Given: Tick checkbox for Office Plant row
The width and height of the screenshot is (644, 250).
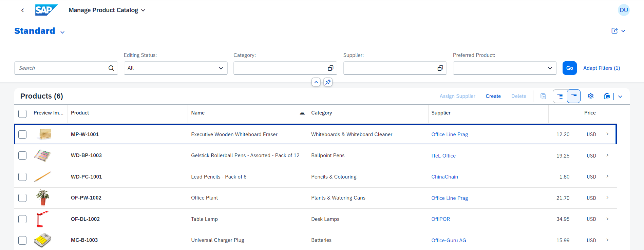Looking at the screenshot, I should point(22,198).
